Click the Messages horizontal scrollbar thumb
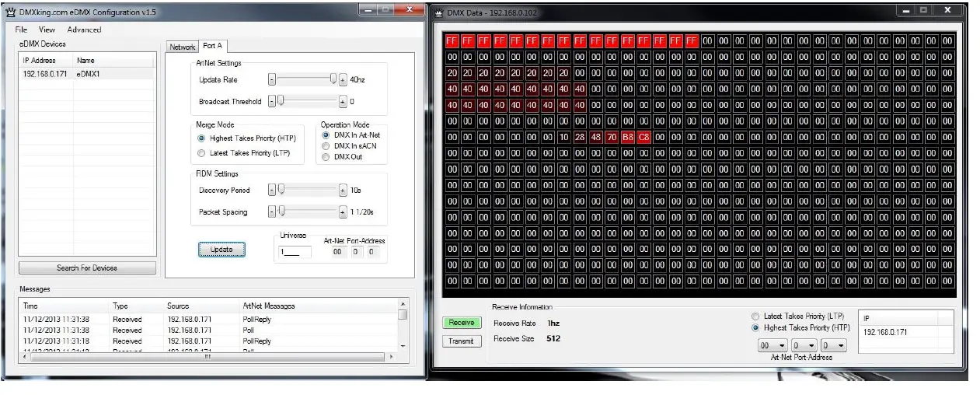 tap(208, 356)
